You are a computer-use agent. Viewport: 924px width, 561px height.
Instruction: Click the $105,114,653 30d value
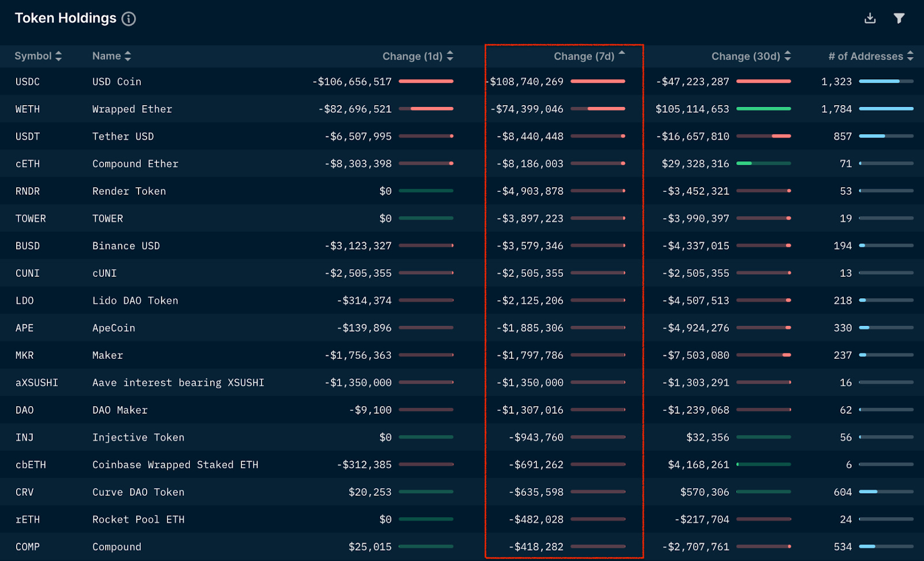[x=692, y=109]
